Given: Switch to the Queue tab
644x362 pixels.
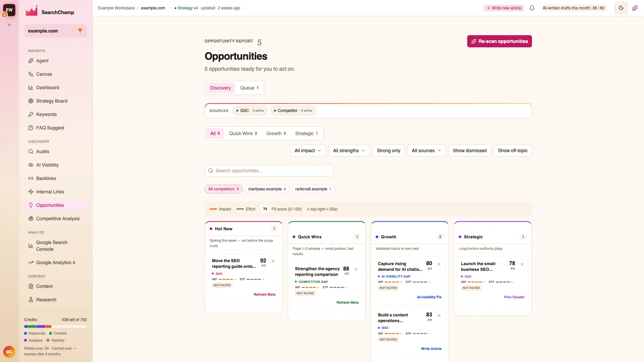Looking at the screenshot, I should pos(249,88).
